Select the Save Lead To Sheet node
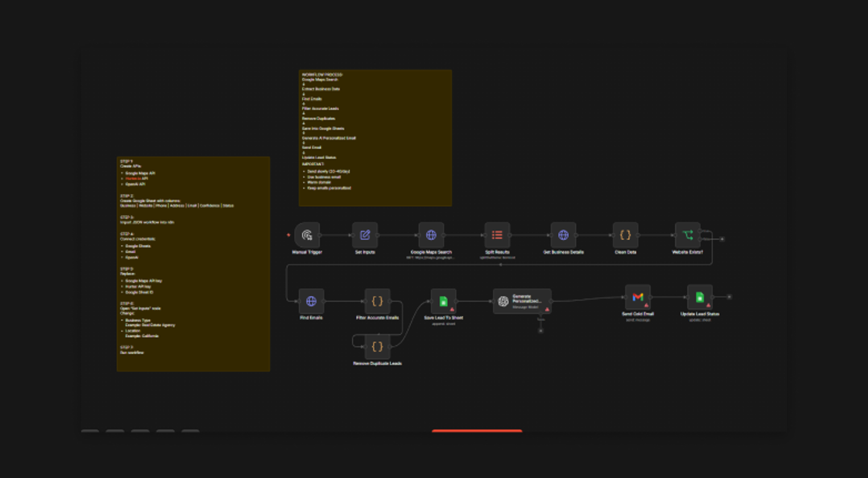Screen dimensions: 868x478 pos(443,301)
